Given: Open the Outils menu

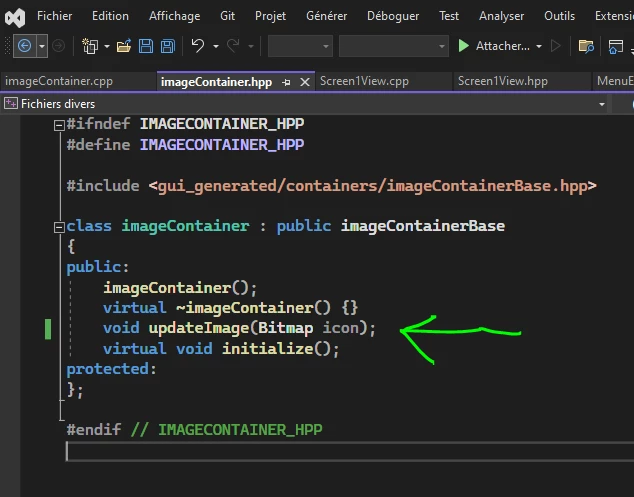Looking at the screenshot, I should coord(560,16).
